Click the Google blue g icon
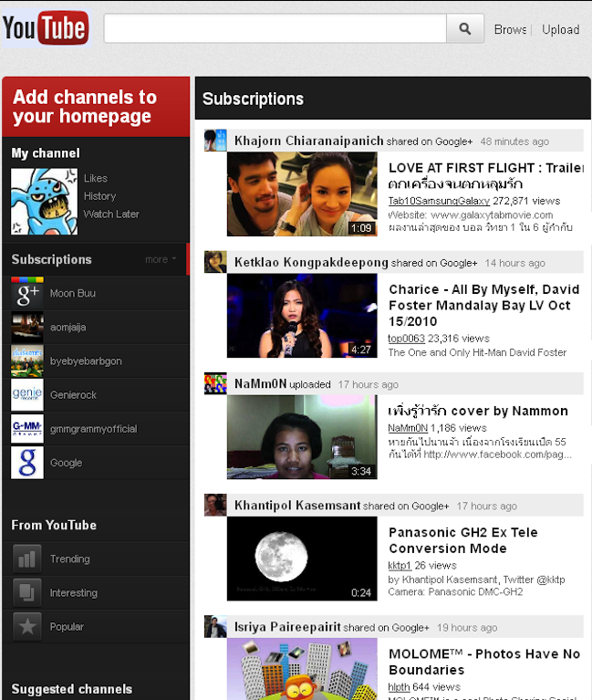The width and height of the screenshot is (592, 700). pyautogui.click(x=27, y=463)
